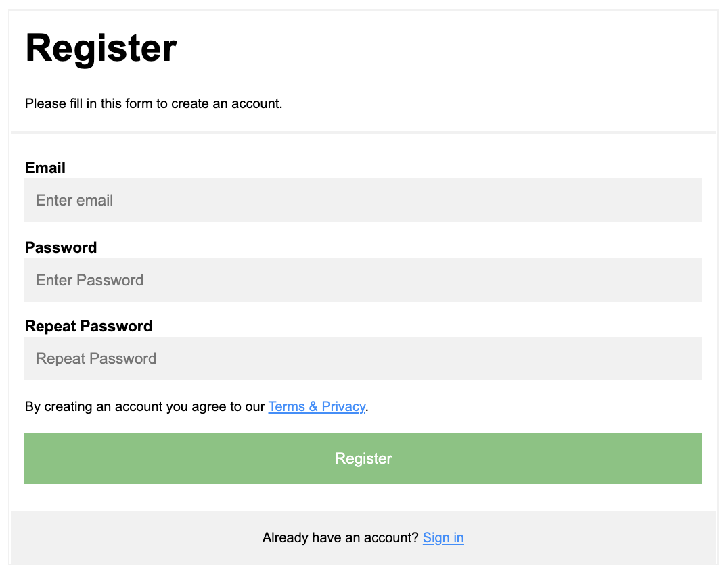Screen dimensions: 728x576
Task: Click the agreement sentence text
Action: [x=145, y=406]
